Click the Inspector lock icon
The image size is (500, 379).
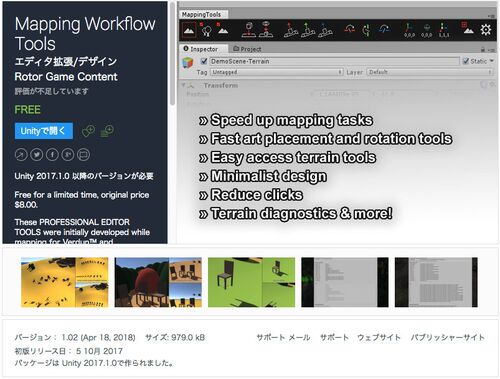coord(482,49)
